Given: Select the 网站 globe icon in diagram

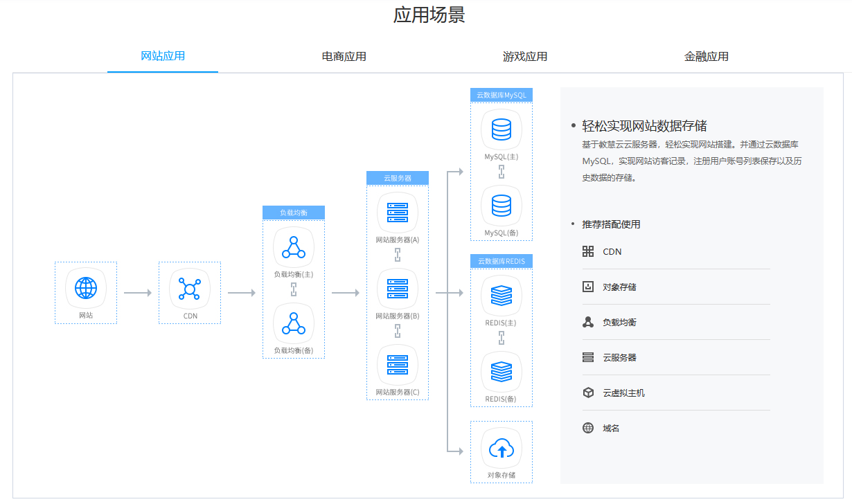Looking at the screenshot, I should [x=85, y=287].
